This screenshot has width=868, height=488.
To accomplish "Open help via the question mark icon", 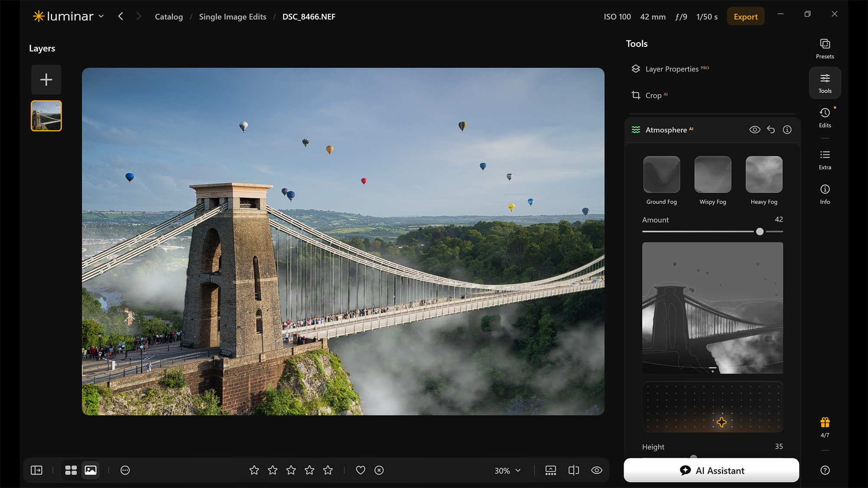I will tap(825, 470).
